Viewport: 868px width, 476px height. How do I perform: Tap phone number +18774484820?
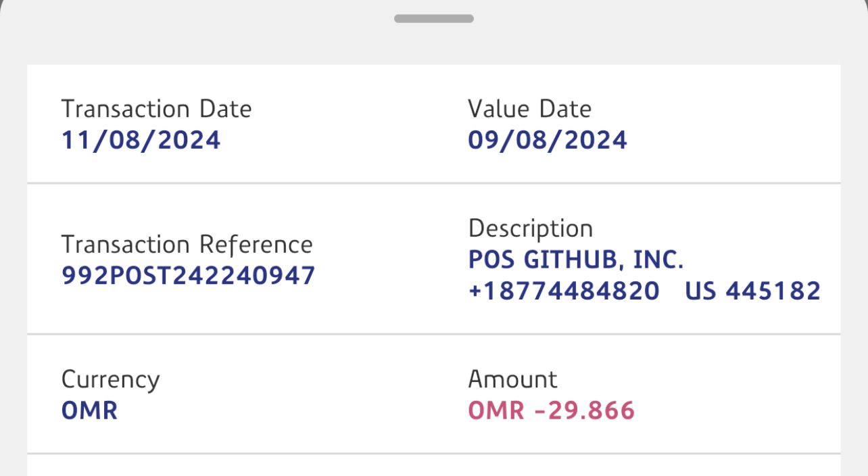pos(563,291)
